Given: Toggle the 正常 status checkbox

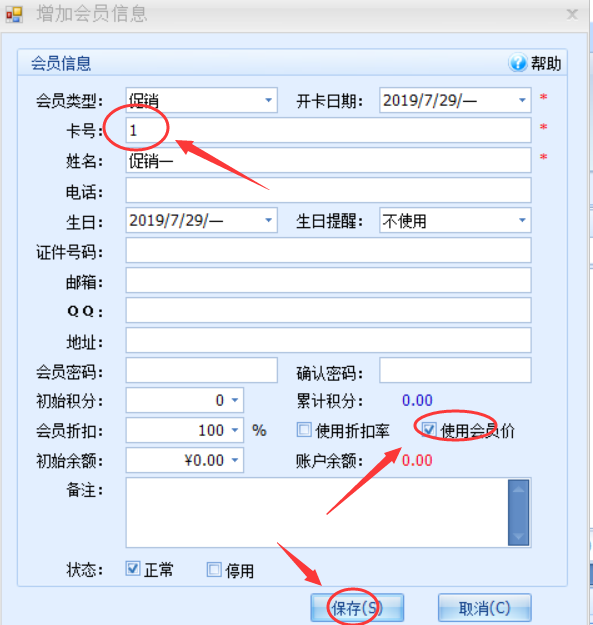Looking at the screenshot, I should pyautogui.click(x=133, y=568).
